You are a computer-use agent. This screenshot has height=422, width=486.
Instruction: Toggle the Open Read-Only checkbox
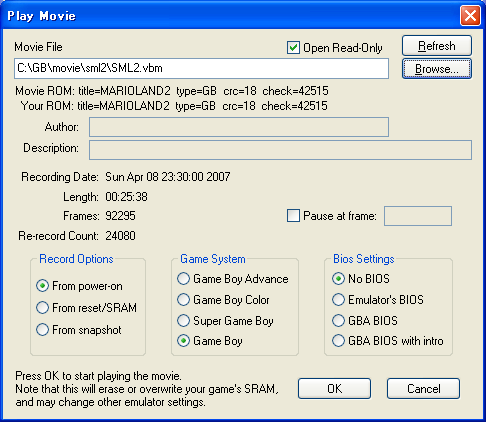click(x=293, y=48)
